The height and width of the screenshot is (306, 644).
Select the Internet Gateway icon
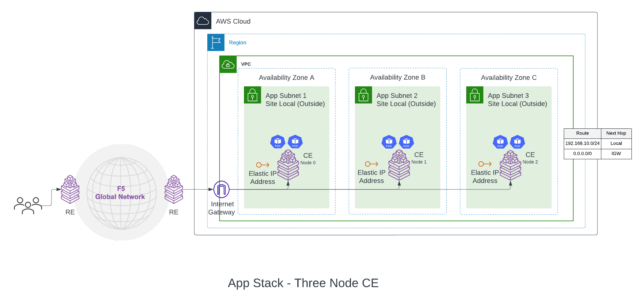coord(221,189)
